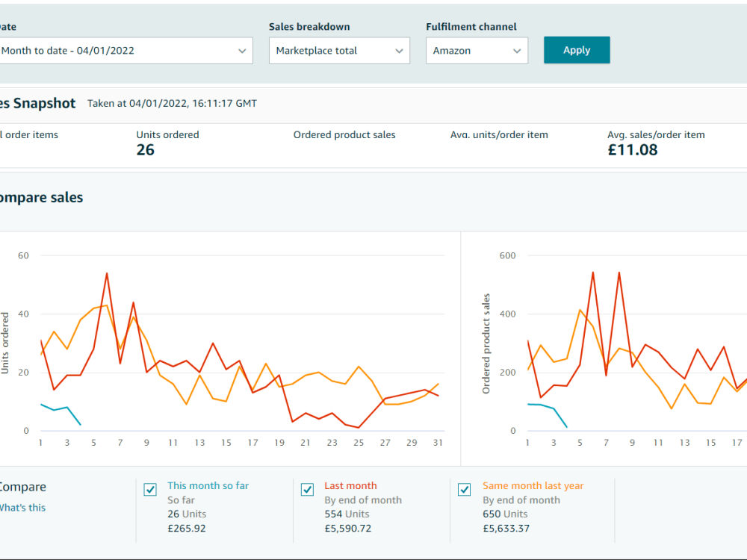Click the Apply button

click(577, 50)
